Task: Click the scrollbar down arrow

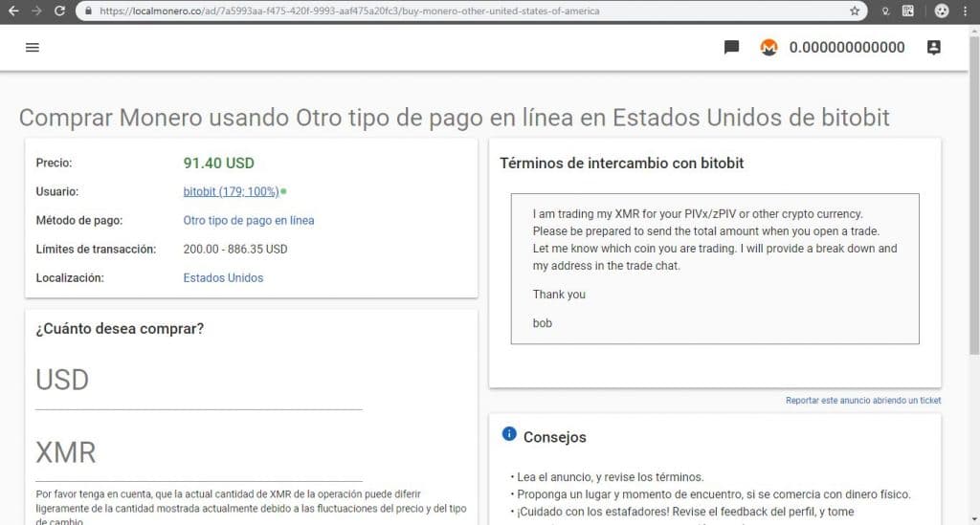Action: point(973,518)
